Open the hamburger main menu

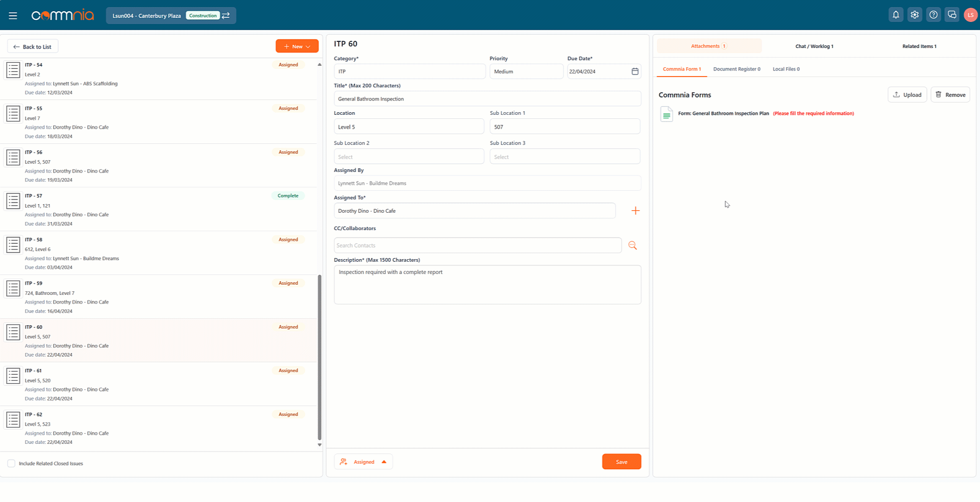13,16
